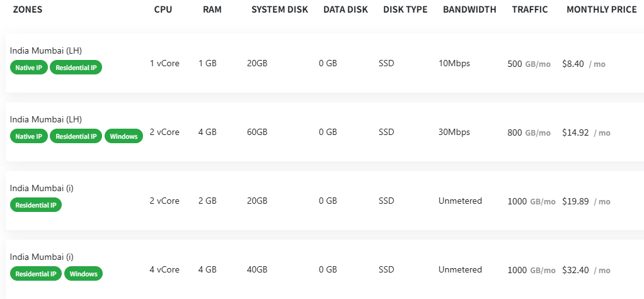Image resolution: width=644 pixels, height=299 pixels.
Task: Click Native IP badge on the $8.40 plan
Action: pos(29,67)
